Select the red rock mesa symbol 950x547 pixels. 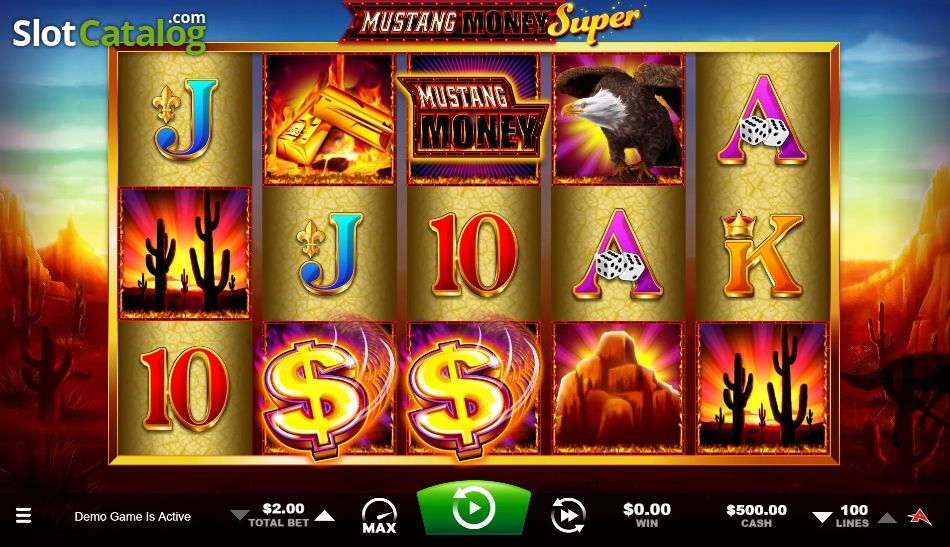pyautogui.click(x=618, y=388)
